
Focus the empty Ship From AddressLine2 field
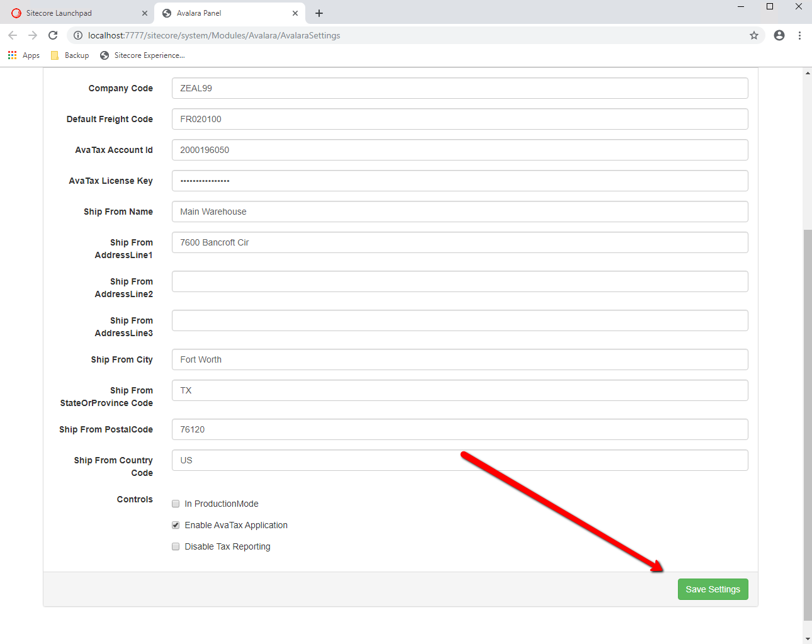(460, 281)
